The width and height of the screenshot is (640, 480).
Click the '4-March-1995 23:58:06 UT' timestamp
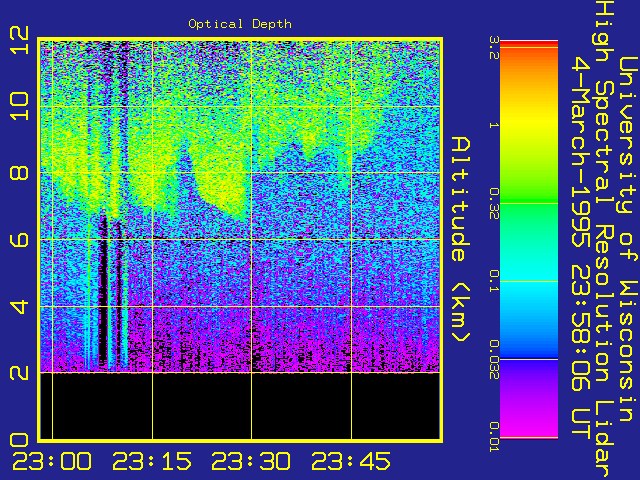[581, 247]
